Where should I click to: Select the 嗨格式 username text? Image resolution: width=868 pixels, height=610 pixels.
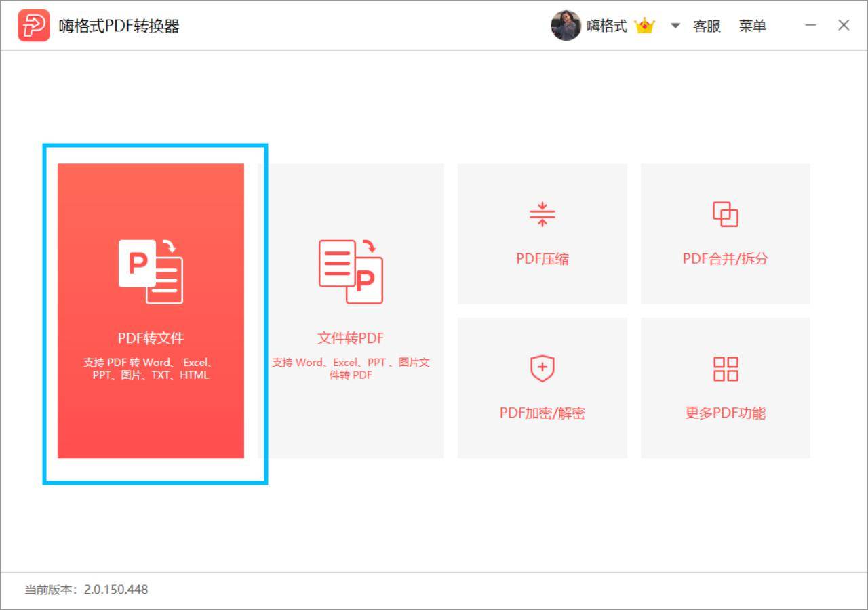606,26
